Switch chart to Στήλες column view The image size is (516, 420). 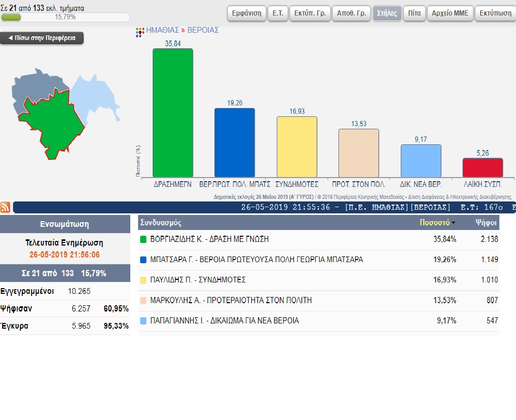(386, 13)
